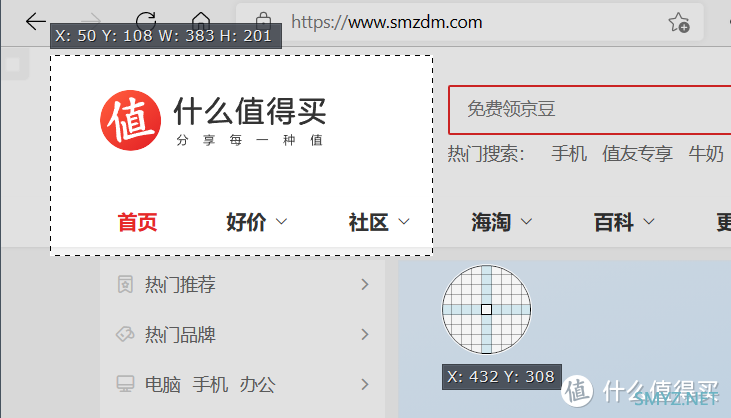Open the 海淘 menu

pos(491,222)
